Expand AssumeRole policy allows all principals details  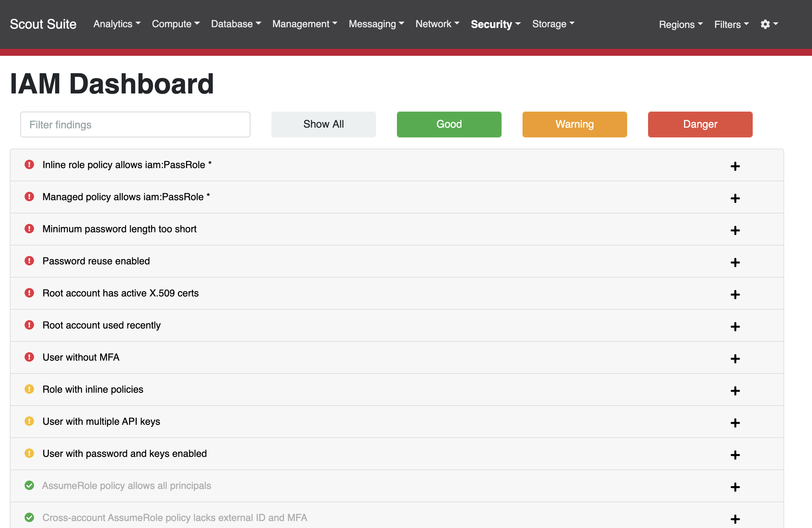click(735, 487)
